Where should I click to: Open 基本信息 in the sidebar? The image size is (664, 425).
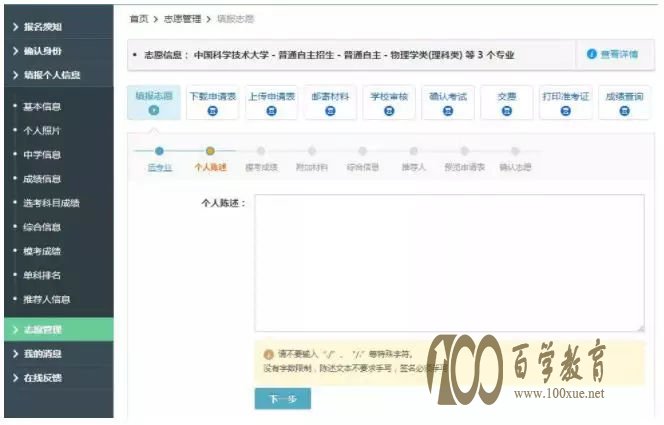[x=42, y=106]
